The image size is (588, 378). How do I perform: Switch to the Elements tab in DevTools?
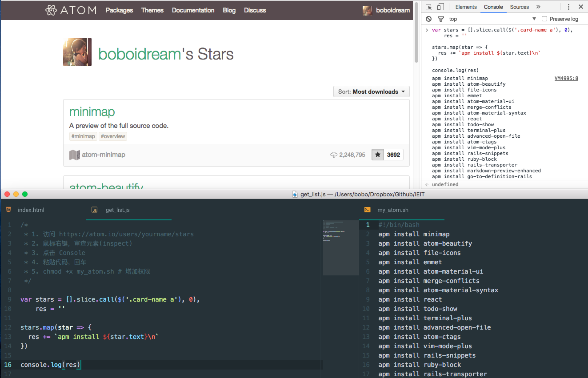click(x=466, y=7)
